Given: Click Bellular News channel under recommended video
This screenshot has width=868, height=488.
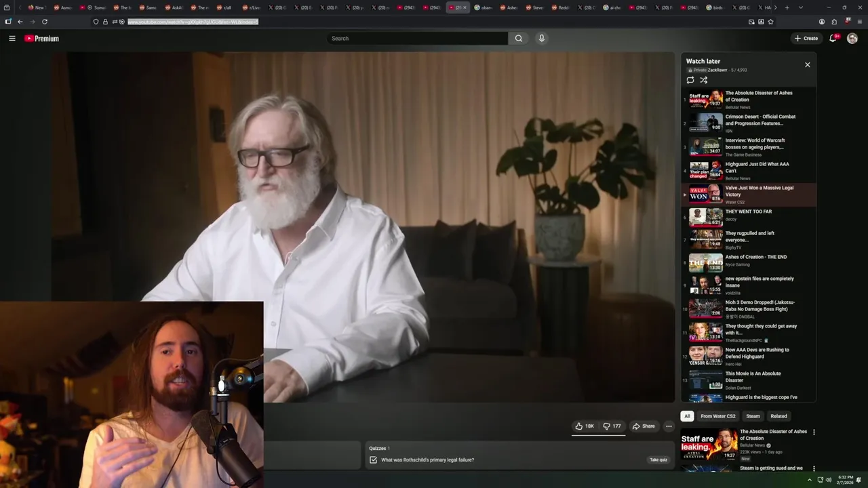Looking at the screenshot, I should click(x=752, y=445).
